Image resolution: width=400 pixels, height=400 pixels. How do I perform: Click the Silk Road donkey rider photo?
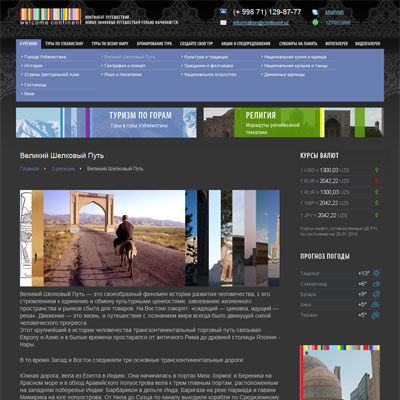114,238
